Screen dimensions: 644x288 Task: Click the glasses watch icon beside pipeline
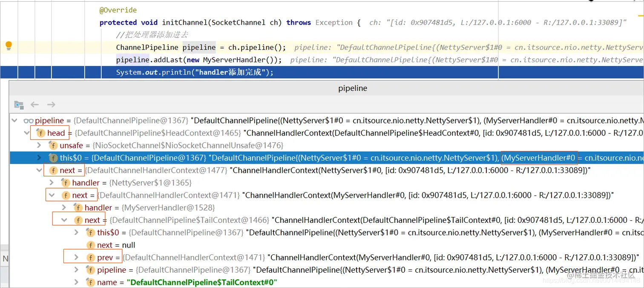click(29, 121)
